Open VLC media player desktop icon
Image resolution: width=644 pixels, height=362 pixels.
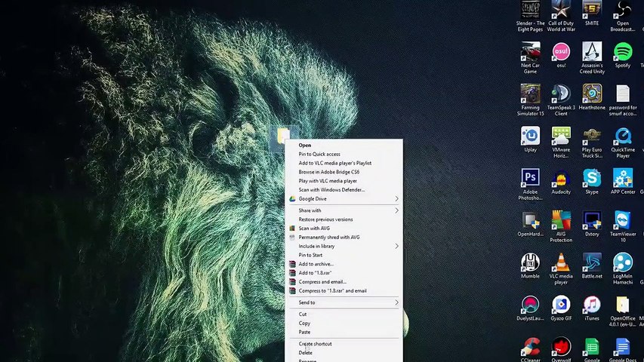click(561, 268)
